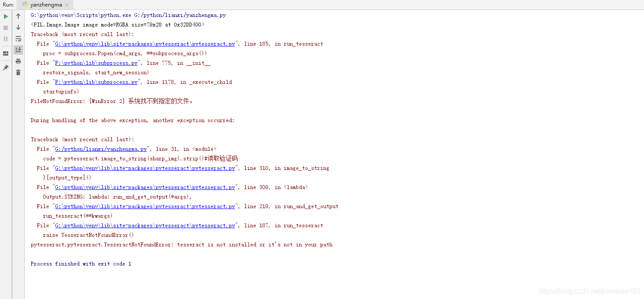644x299 pixels.
Task: Toggle soft-wrap for console output
Action: tap(18, 39)
